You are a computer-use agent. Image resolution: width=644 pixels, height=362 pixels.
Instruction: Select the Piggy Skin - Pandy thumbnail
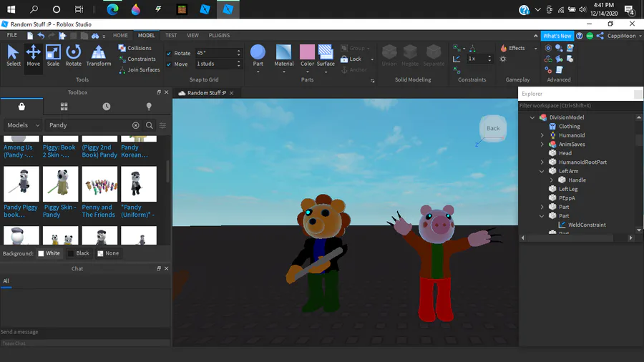[60, 184]
